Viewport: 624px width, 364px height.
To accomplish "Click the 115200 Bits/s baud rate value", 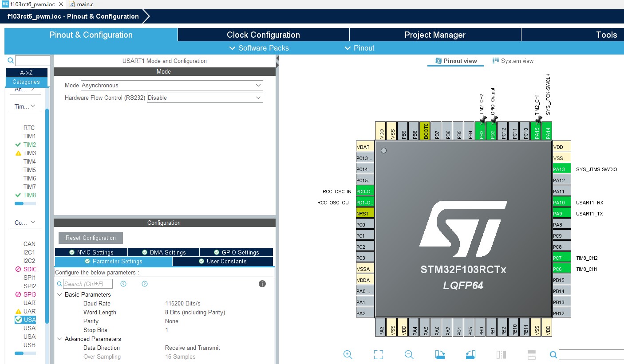I will coord(183,303).
